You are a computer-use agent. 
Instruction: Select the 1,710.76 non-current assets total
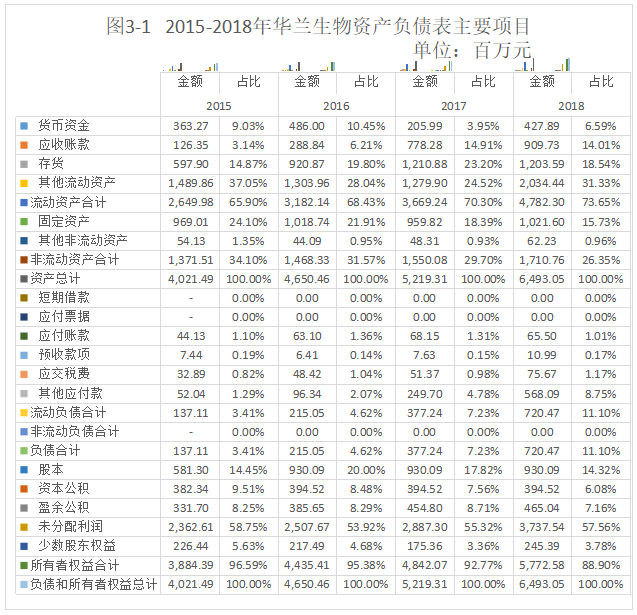(x=542, y=260)
